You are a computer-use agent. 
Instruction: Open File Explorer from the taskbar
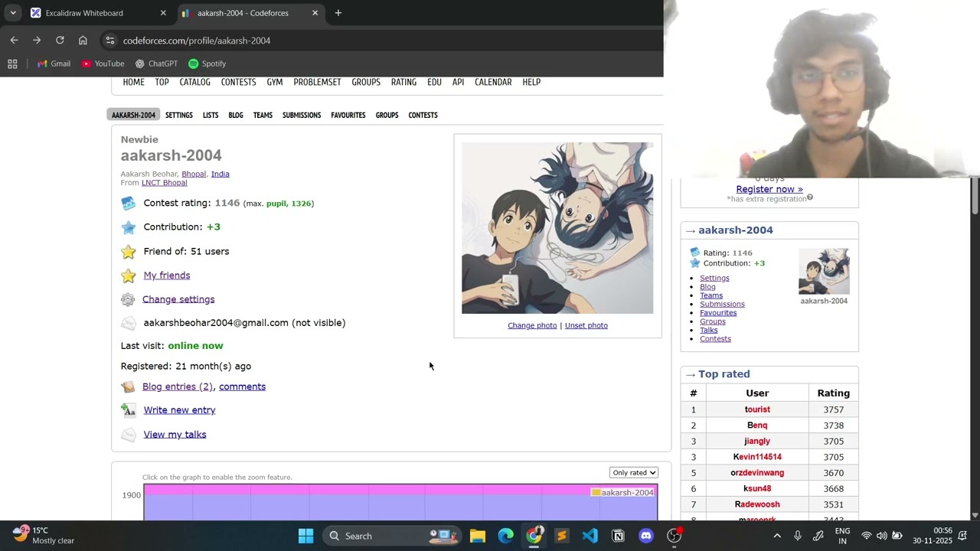pyautogui.click(x=478, y=536)
